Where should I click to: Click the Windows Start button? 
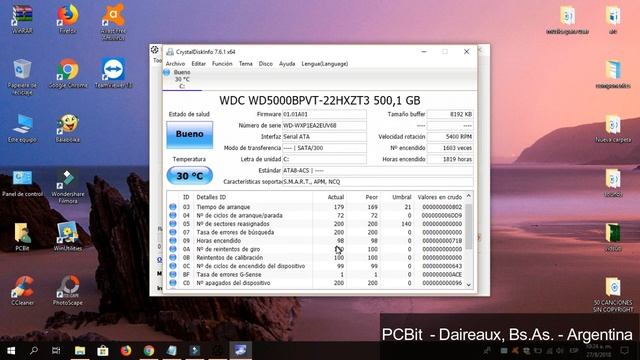(11, 351)
